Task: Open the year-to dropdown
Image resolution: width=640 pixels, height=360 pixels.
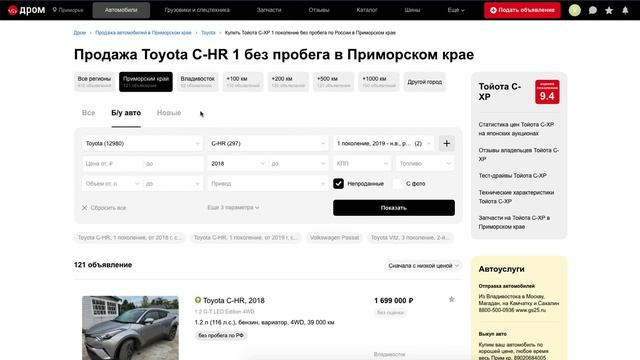Action: [298, 164]
